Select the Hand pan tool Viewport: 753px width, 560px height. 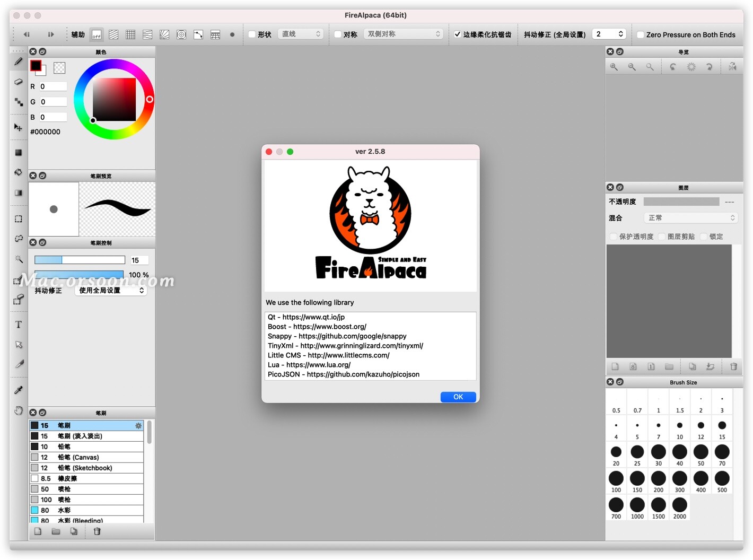coord(19,410)
